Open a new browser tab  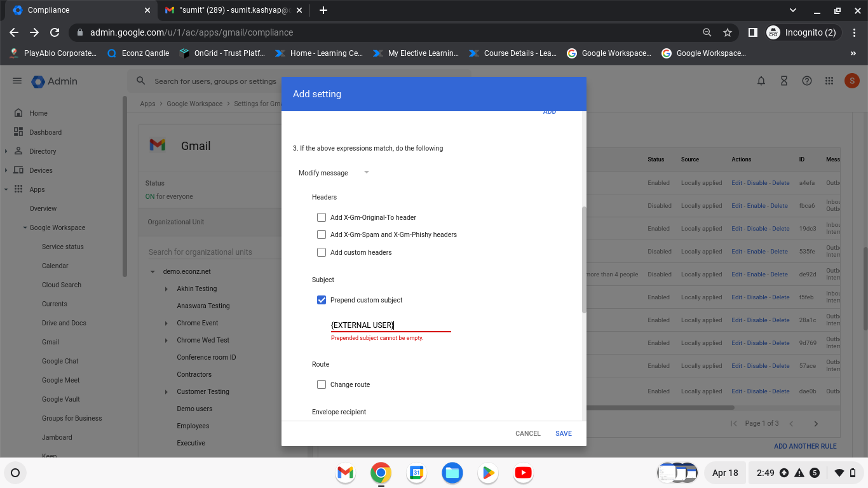[323, 10]
